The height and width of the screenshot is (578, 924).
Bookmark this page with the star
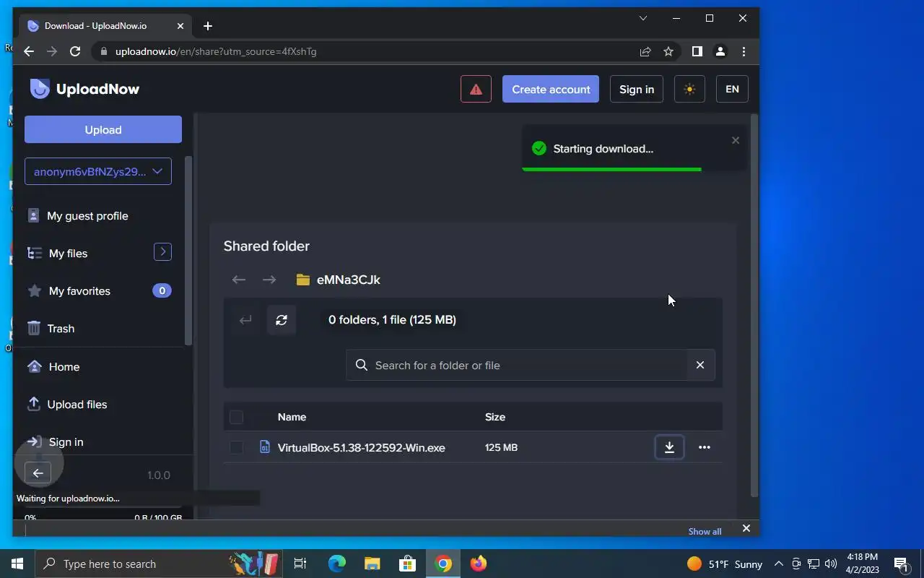coord(668,51)
